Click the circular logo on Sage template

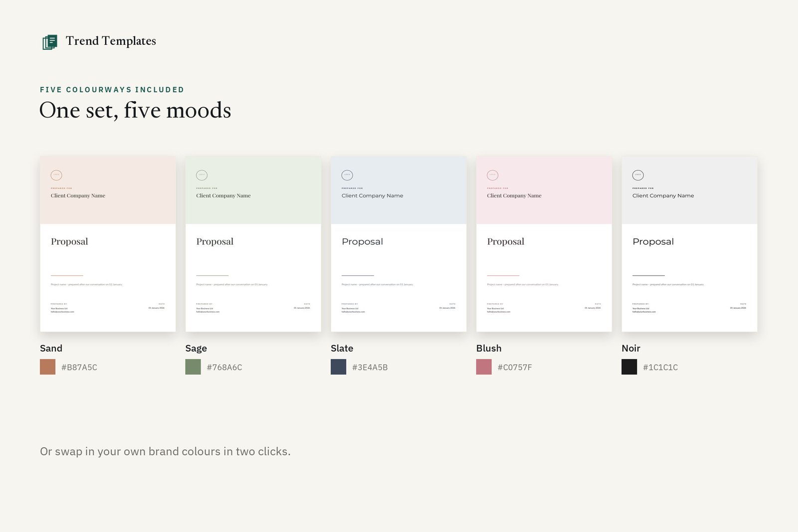(x=202, y=175)
